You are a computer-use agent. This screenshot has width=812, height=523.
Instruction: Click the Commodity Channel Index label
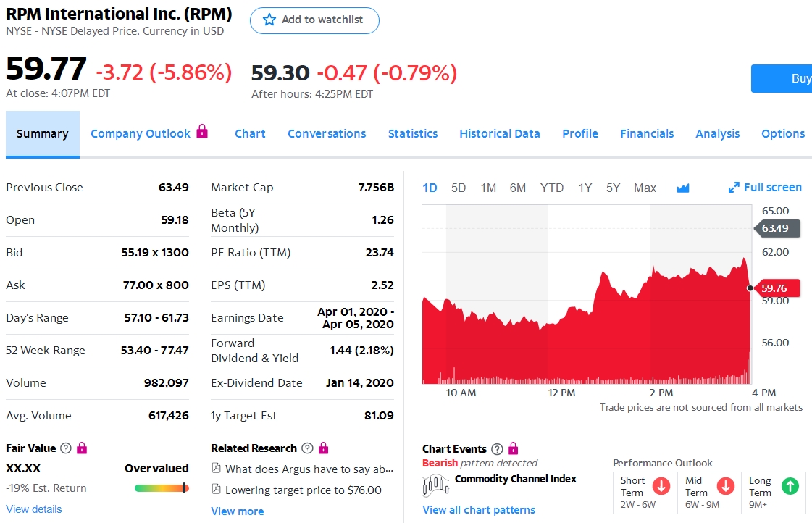pos(515,479)
